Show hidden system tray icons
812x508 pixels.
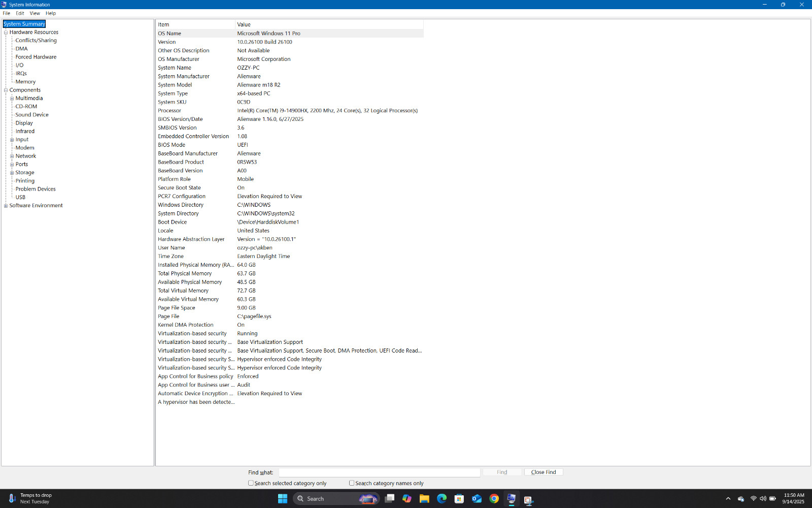728,499
